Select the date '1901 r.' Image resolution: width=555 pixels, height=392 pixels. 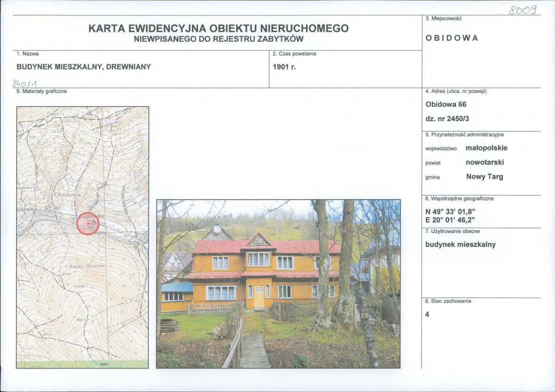coord(284,67)
